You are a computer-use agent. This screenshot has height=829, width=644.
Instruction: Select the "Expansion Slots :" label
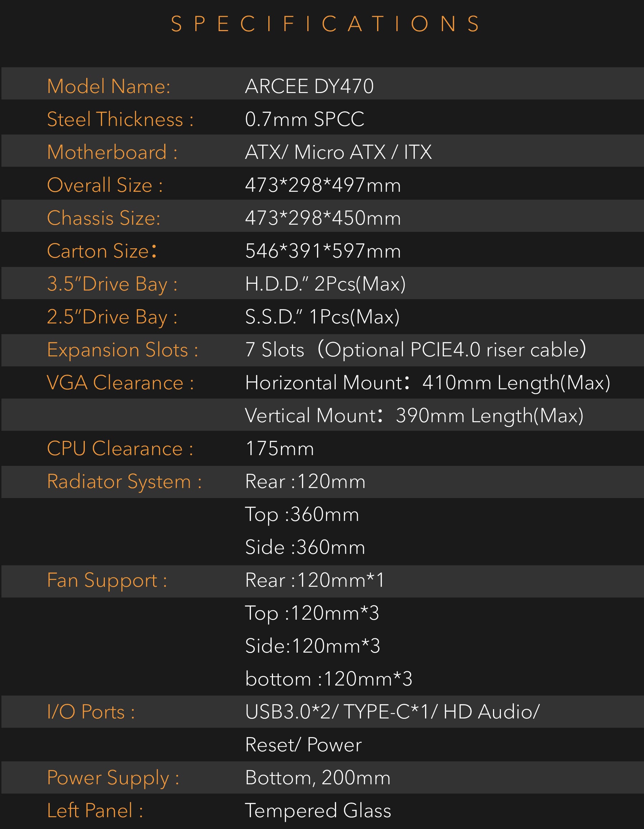pos(123,350)
